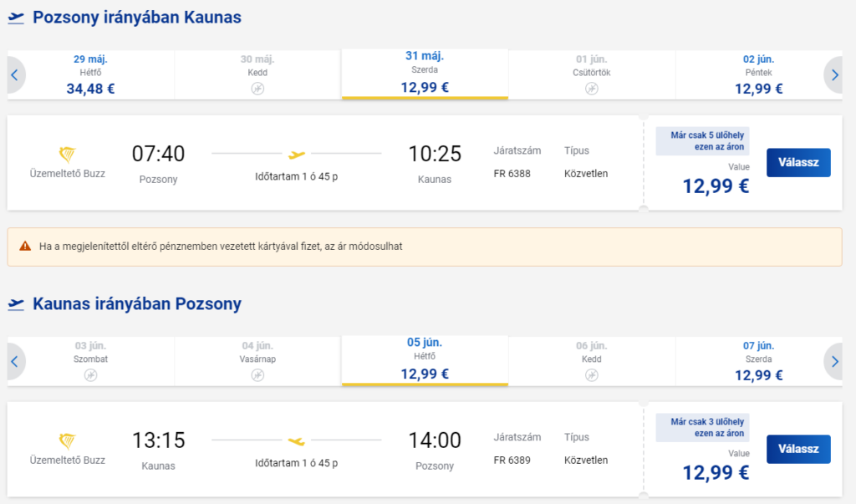Choose the FR 6388 flight with Válassz
This screenshot has width=856, height=504.
coord(798,162)
